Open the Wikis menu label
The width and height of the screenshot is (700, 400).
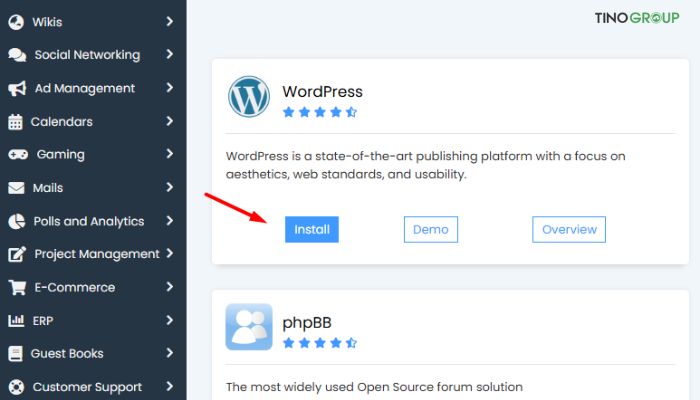(x=47, y=22)
